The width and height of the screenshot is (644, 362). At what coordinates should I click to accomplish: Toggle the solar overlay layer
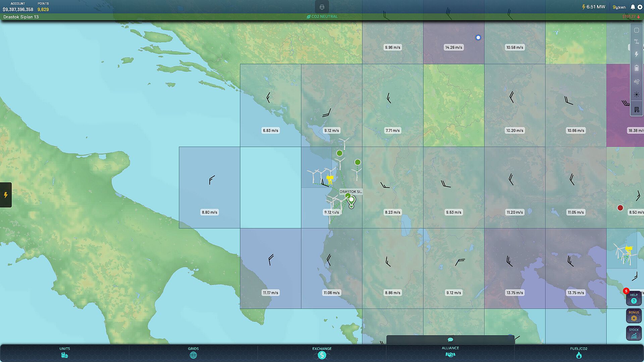click(636, 95)
